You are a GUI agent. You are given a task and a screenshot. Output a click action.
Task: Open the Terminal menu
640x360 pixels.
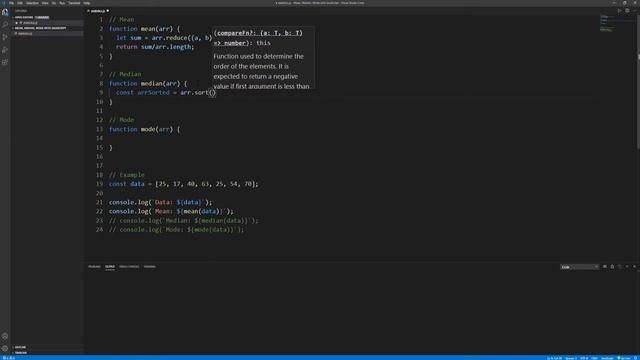coord(74,3)
